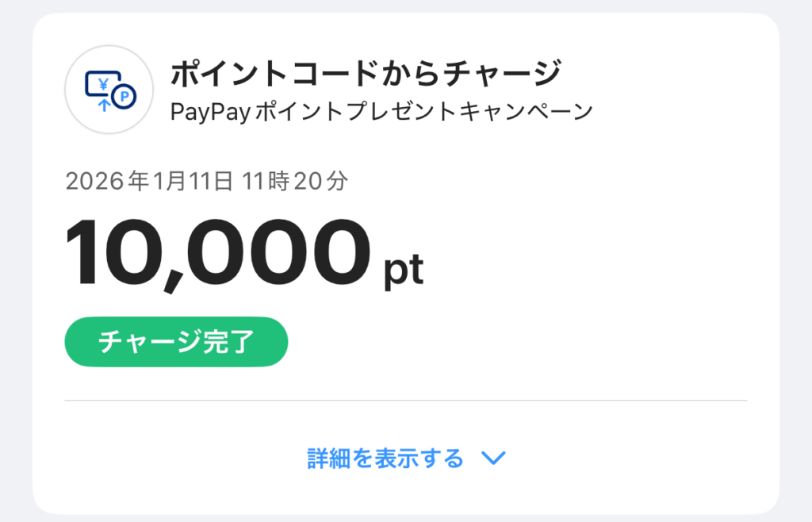Tap the 10,000 amount figure

tap(216, 253)
